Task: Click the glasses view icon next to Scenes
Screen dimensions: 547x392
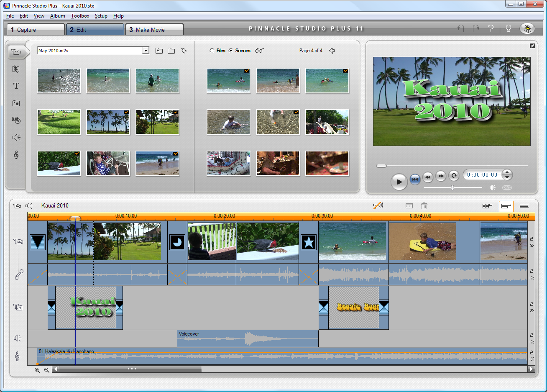Action: (x=259, y=51)
